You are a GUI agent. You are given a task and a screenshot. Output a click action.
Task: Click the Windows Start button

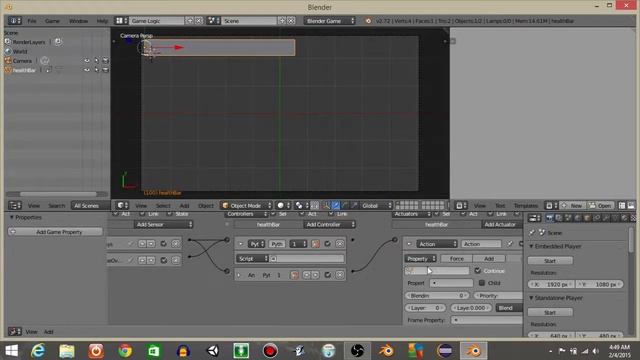coord(11,351)
